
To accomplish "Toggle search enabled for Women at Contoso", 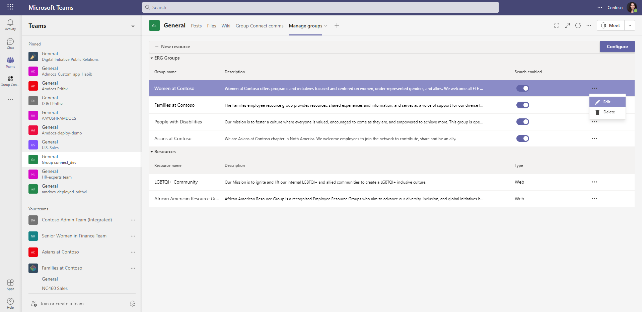I will point(522,88).
